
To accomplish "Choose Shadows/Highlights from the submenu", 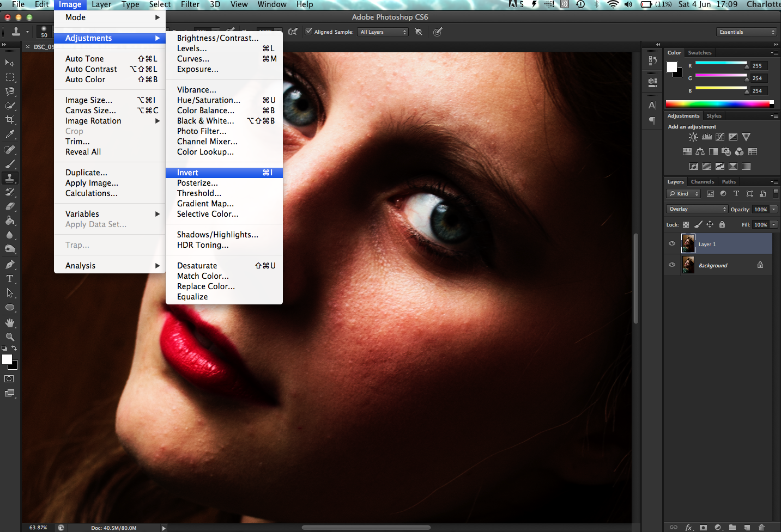I will (224, 235).
